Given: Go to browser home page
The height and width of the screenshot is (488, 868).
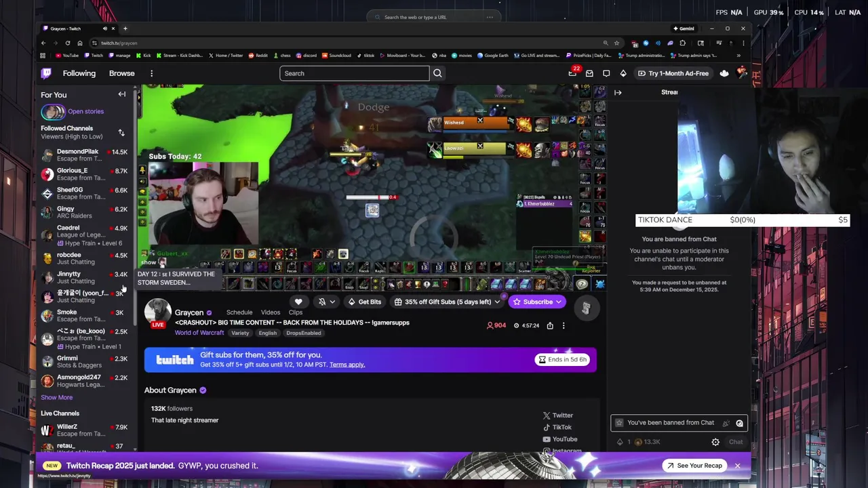Looking at the screenshot, I should pyautogui.click(x=80, y=43).
